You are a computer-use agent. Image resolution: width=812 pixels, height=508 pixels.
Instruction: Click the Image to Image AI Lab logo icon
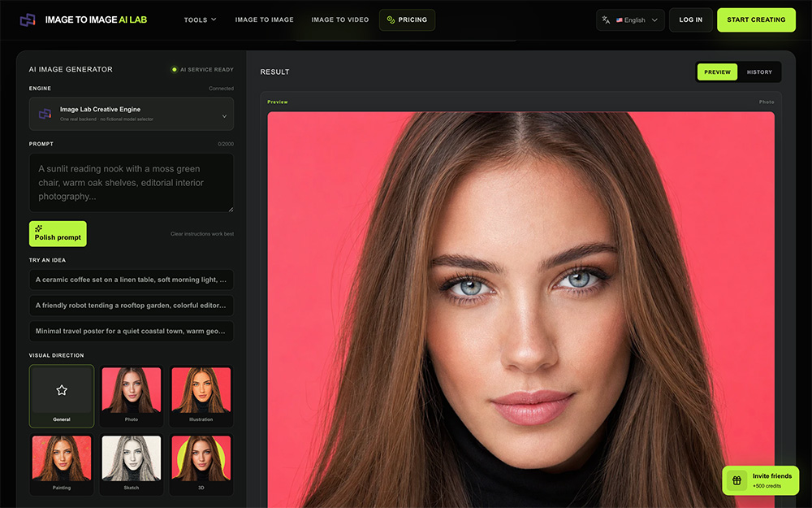pyautogui.click(x=28, y=20)
